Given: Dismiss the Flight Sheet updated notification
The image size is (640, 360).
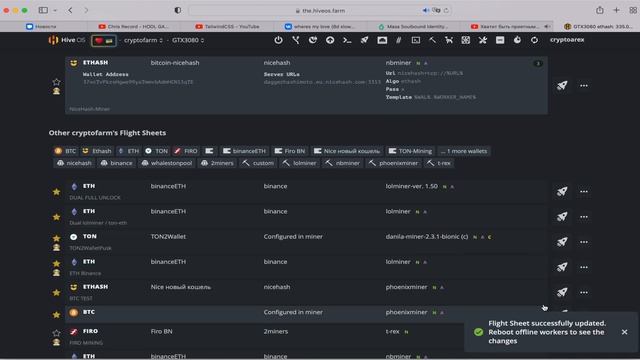Looking at the screenshot, I should click(624, 332).
